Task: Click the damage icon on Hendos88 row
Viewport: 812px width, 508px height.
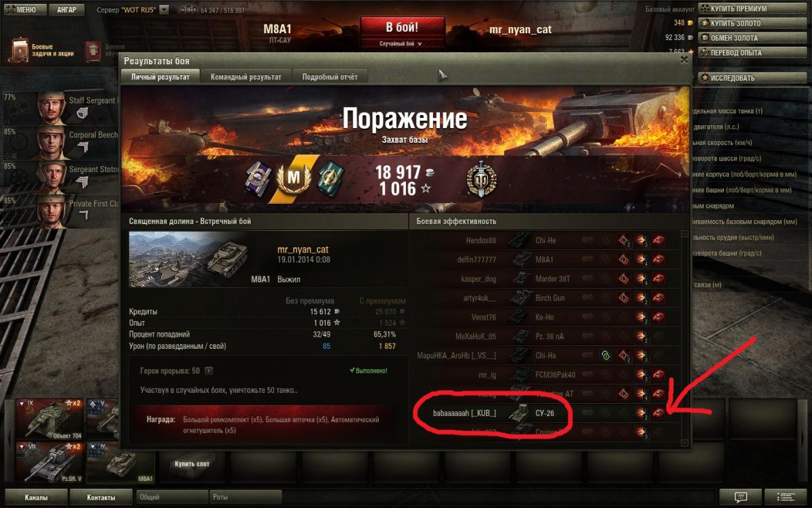Action: (640, 240)
